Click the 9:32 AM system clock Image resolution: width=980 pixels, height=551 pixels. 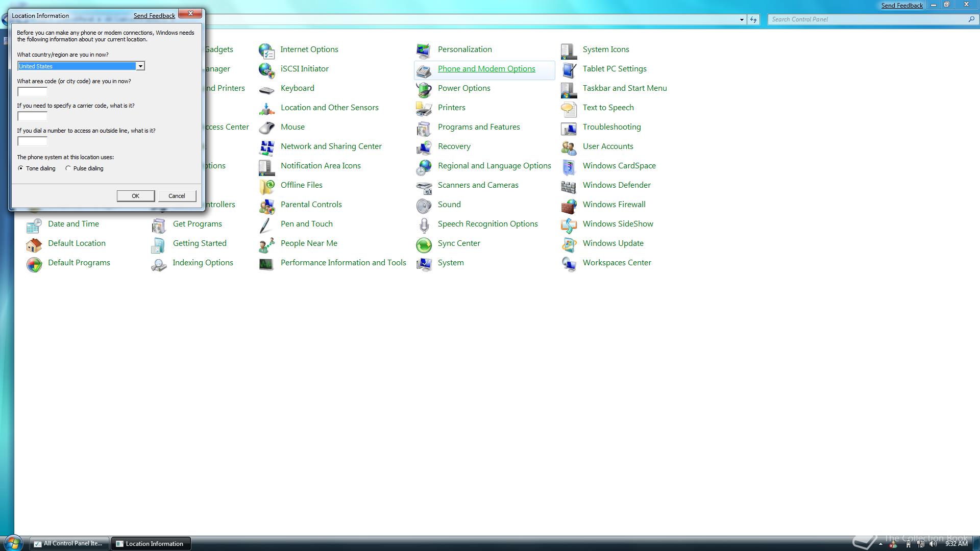956,544
